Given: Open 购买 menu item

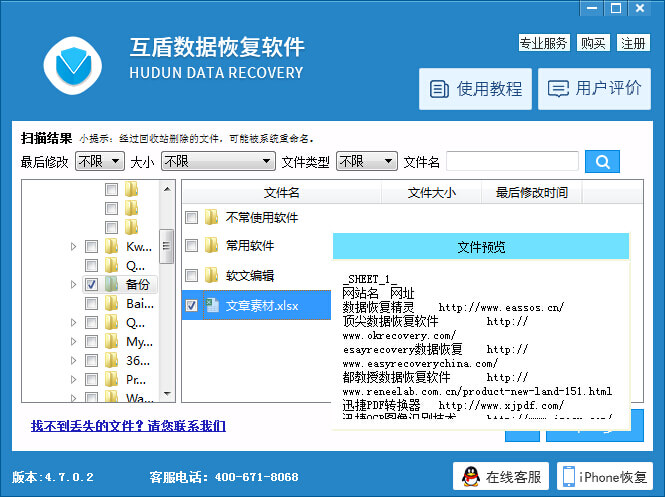Looking at the screenshot, I should 593,43.
